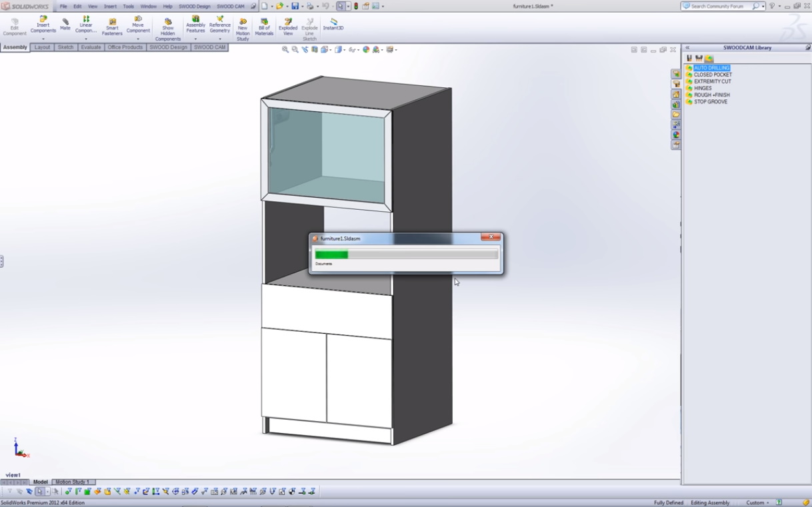The height and width of the screenshot is (507, 812).
Task: Select the Exploded View tool
Action: tap(288, 27)
